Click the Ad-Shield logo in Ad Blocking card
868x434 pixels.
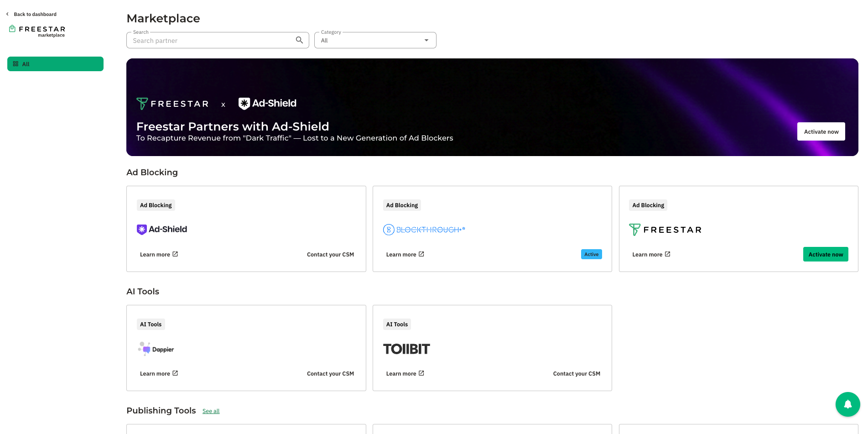click(162, 229)
